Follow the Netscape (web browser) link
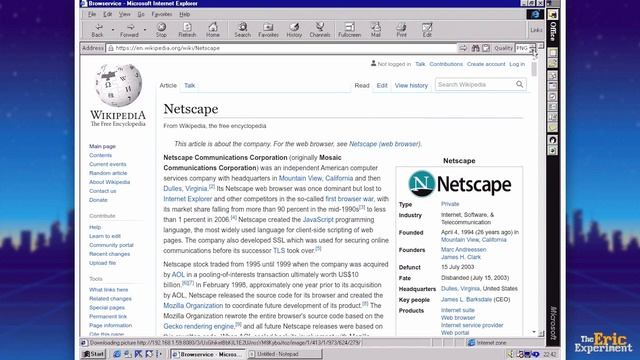The image size is (640, 360). click(x=384, y=144)
